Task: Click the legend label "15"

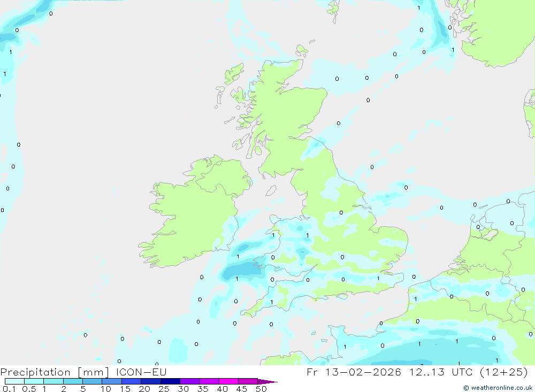Action: point(125,389)
